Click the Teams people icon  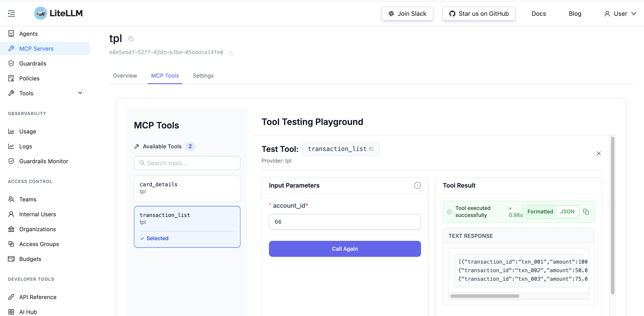pyautogui.click(x=11, y=199)
